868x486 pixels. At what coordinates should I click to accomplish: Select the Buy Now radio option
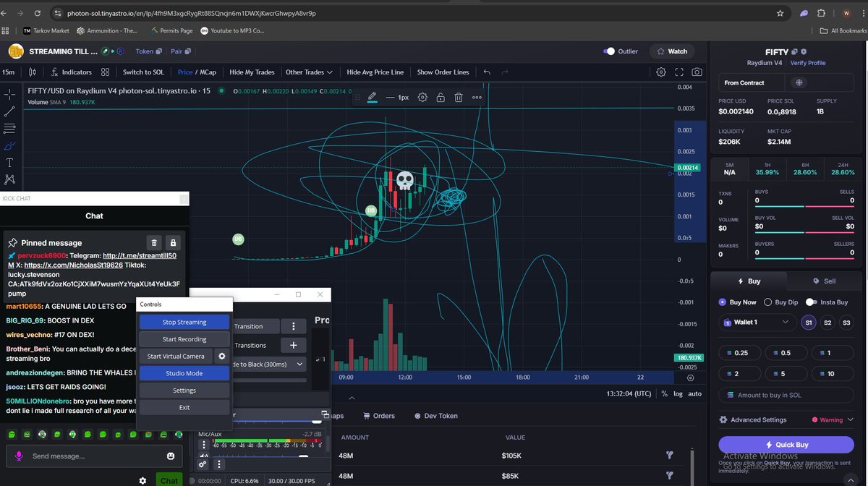click(x=723, y=302)
